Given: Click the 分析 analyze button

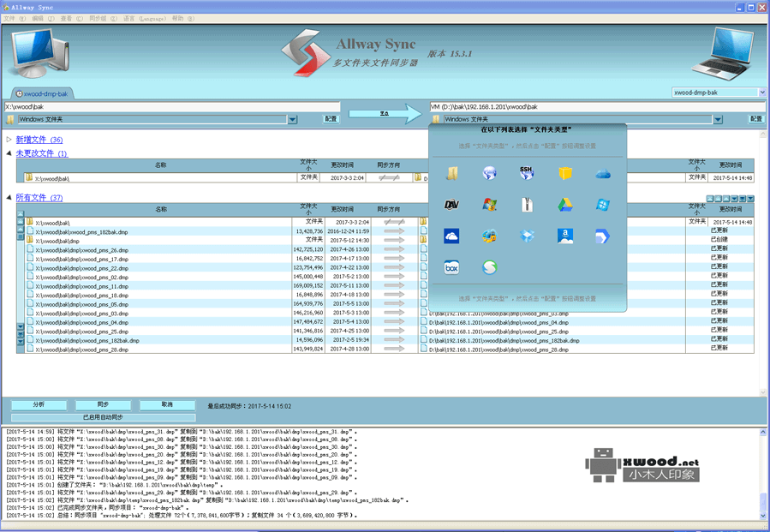Looking at the screenshot, I should pyautogui.click(x=39, y=404).
